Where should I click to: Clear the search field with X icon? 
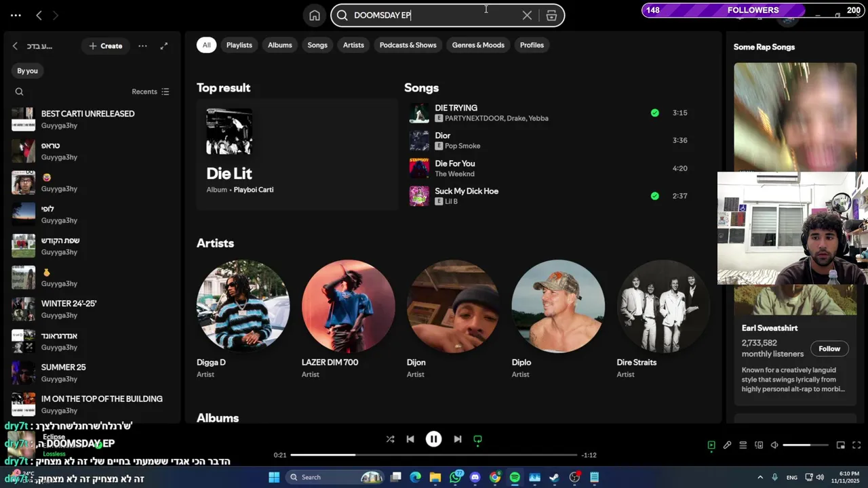coord(527,16)
